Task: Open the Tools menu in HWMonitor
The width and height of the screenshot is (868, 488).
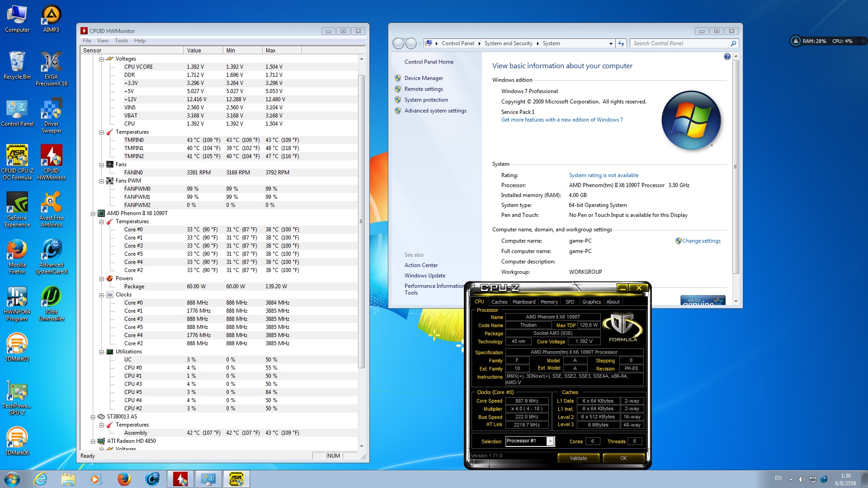Action: [121, 41]
